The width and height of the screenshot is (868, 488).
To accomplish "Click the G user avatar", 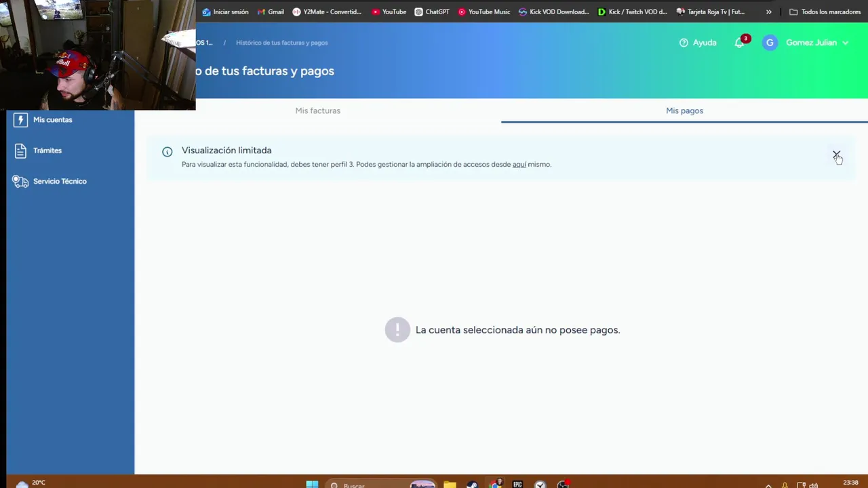I will pyautogui.click(x=770, y=43).
